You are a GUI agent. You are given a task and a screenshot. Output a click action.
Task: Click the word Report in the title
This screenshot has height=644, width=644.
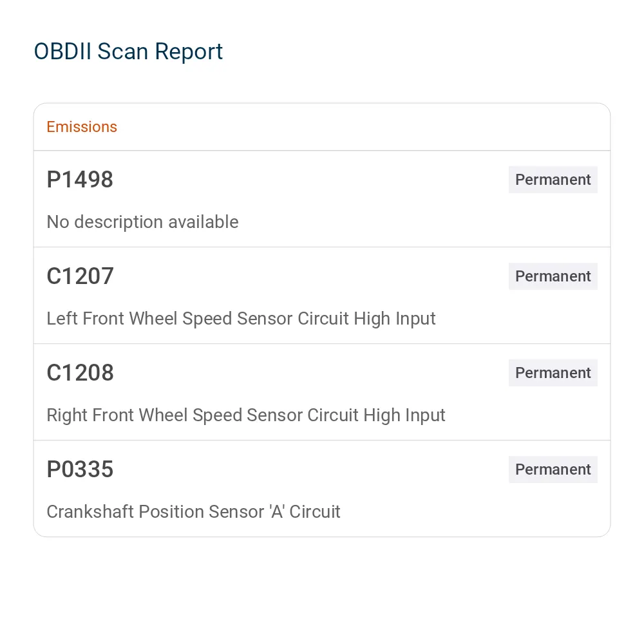click(189, 53)
